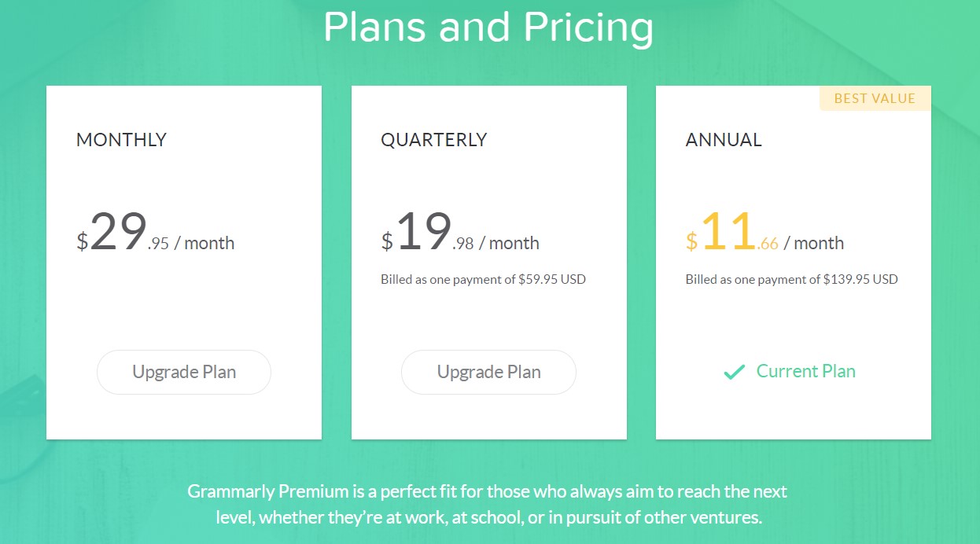
Task: Click the "/ month" label in Monthly card
Action: point(204,243)
